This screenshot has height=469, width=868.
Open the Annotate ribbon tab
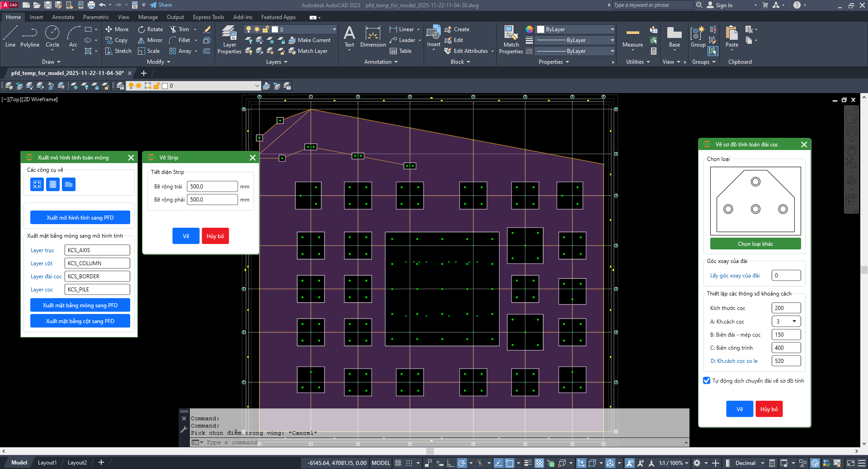(x=63, y=17)
